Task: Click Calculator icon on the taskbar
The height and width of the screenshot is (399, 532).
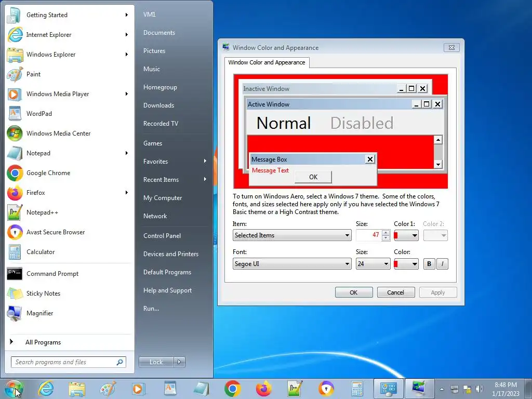Action: [x=357, y=389]
